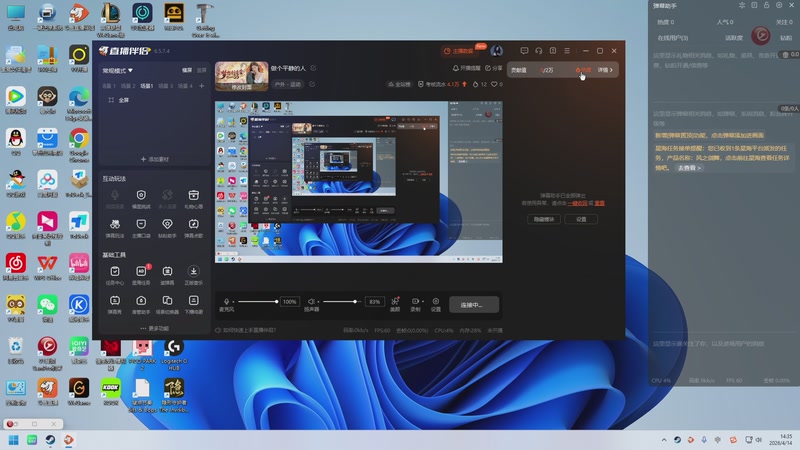Select the bold active 场景1 tab
The image size is (800, 450).
146,86
